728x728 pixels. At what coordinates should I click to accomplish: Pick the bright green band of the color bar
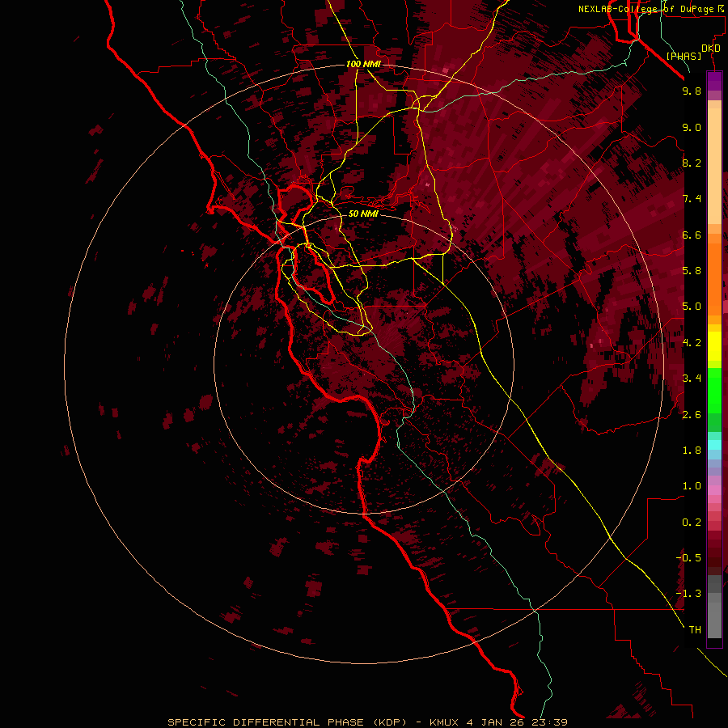tap(714, 390)
